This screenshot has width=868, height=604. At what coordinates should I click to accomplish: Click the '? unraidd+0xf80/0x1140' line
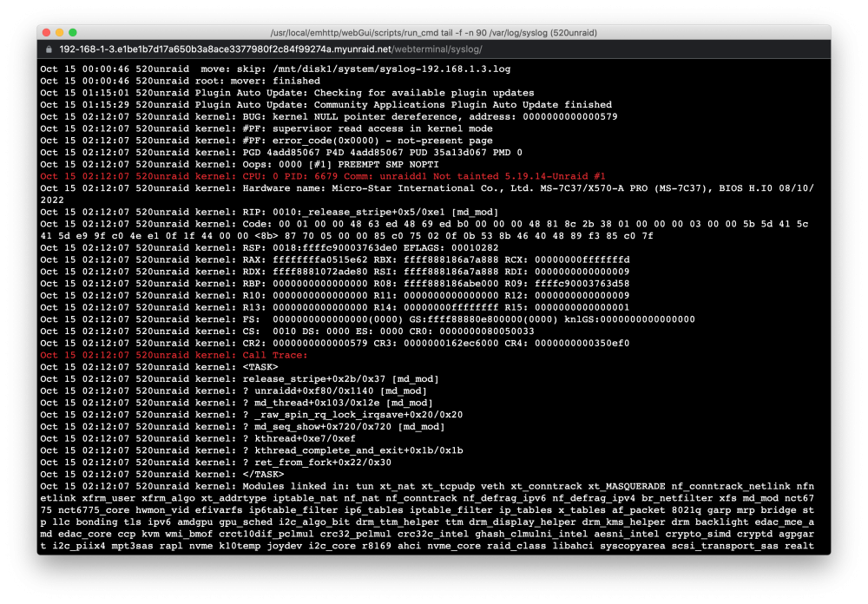pyautogui.click(x=233, y=391)
